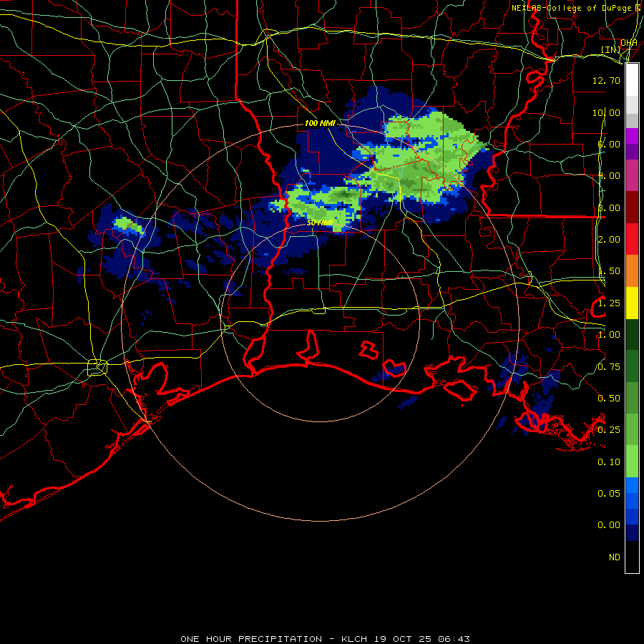The height and width of the screenshot is (644, 644).
Task: Select the dark purple legend swatch
Action: (x=632, y=152)
